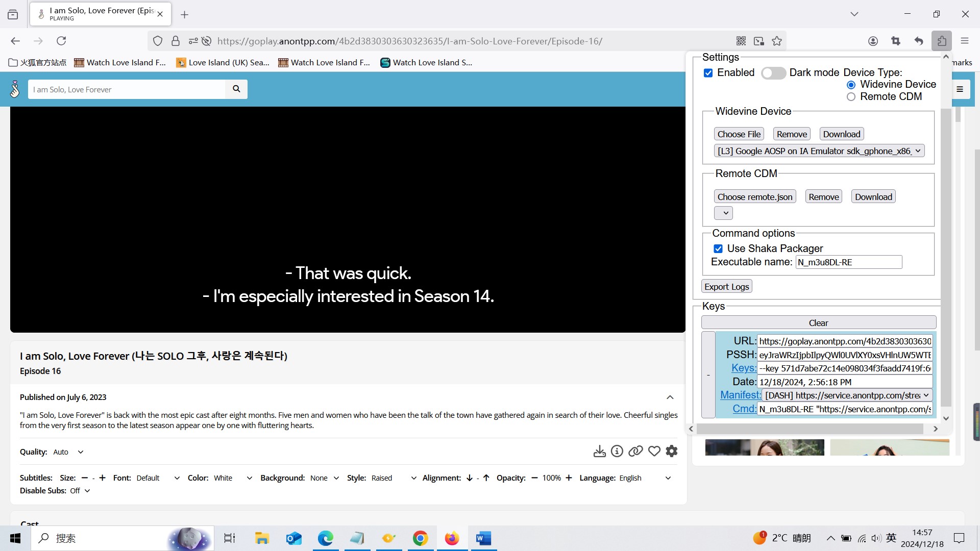This screenshot has height=551, width=980.
Task: Click the copy link chain icon
Action: (x=635, y=451)
